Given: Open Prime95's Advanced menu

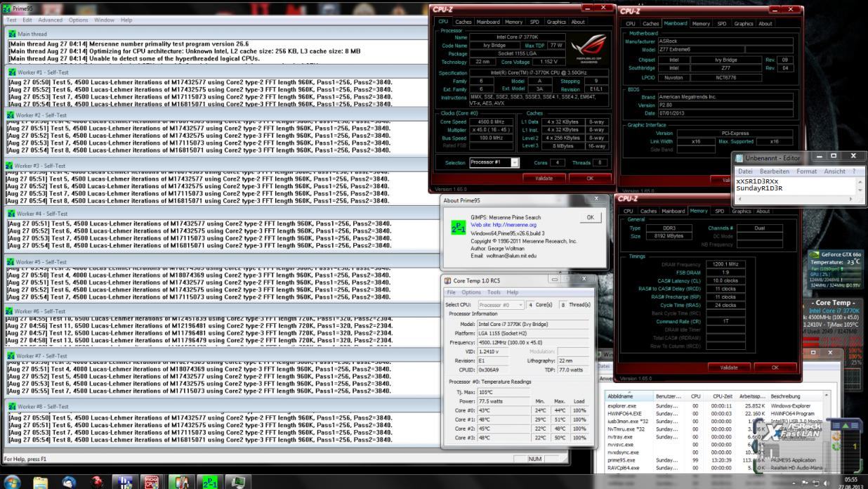Looking at the screenshot, I should coord(50,20).
